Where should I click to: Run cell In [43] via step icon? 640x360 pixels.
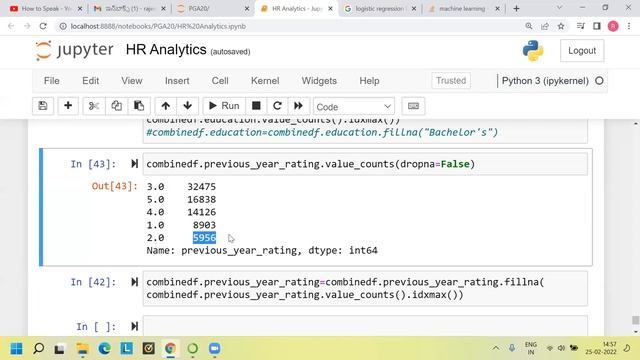(134, 164)
